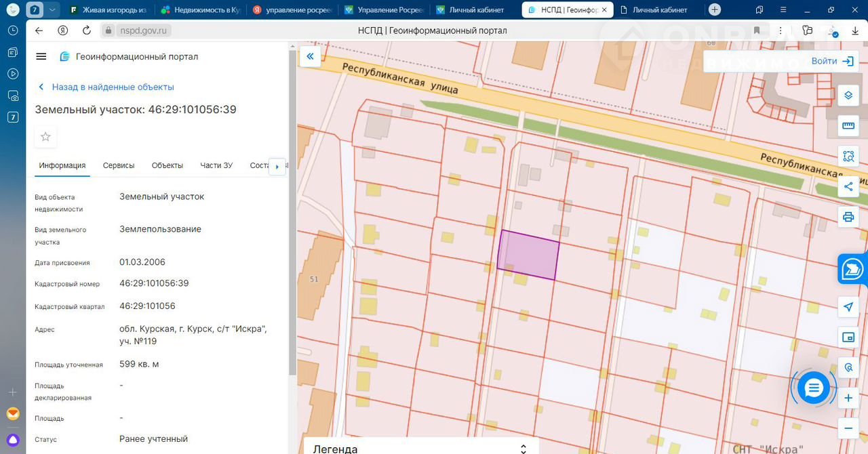Center map on my location arrow

click(848, 307)
